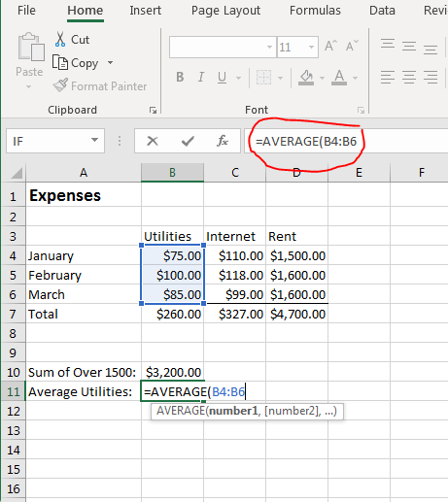Click the Cut text label
Image resolution: width=448 pixels, height=502 pixels.
coord(80,40)
